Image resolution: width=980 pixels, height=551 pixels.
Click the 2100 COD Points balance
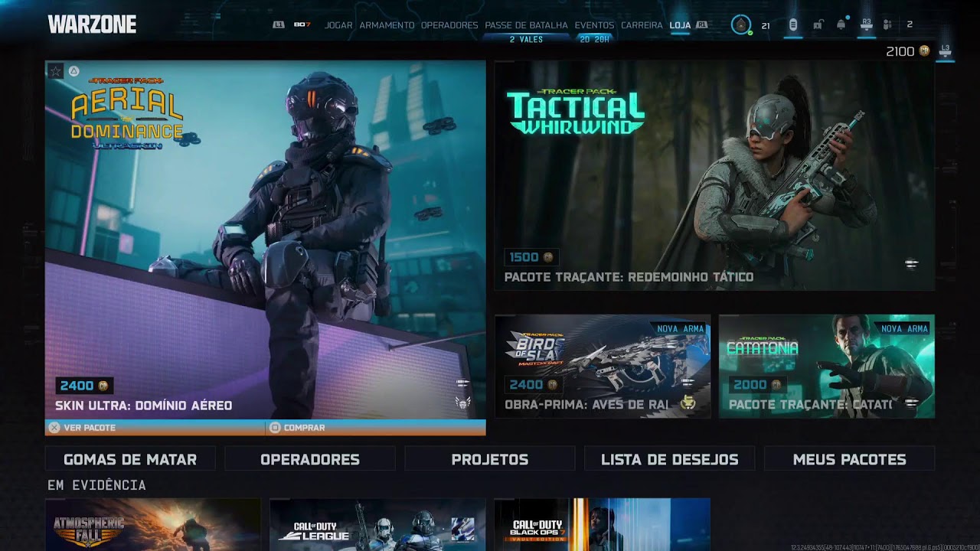(x=900, y=51)
